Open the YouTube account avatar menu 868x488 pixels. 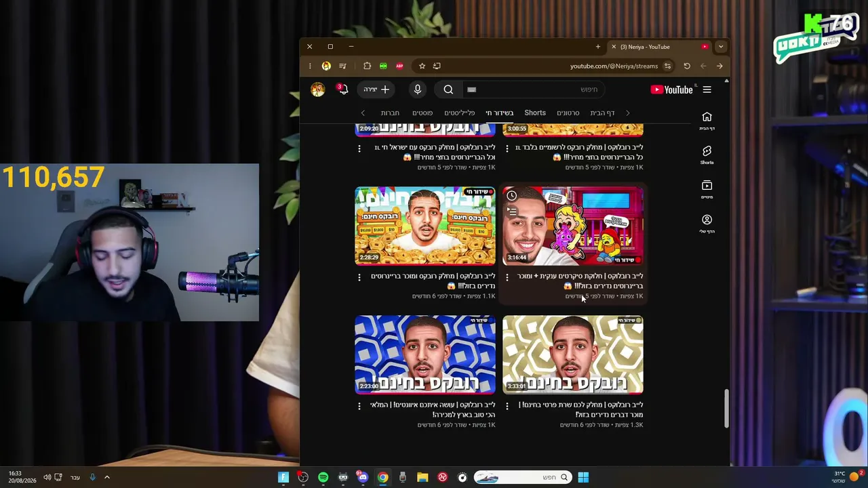click(317, 89)
